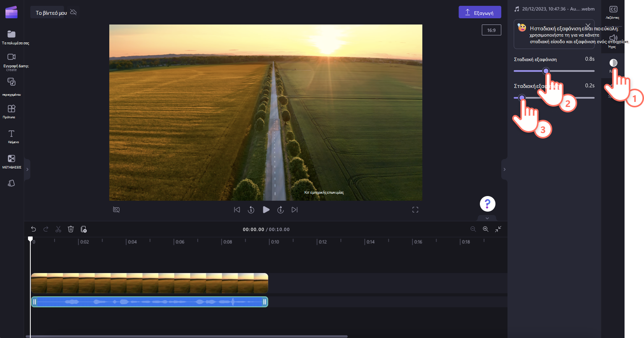Select the blue audio clip on the timeline
644x338 pixels.
[149, 302]
